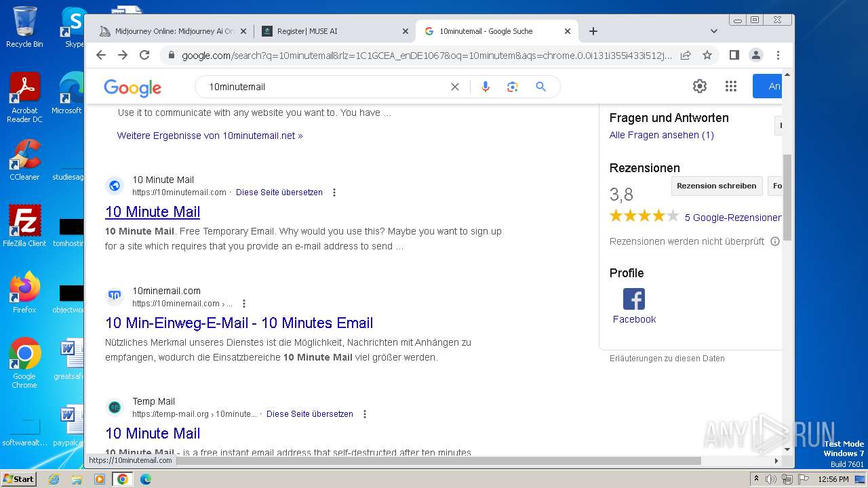Open Windows Media Player in taskbar
Screen dimensions: 868x488
coord(100,479)
